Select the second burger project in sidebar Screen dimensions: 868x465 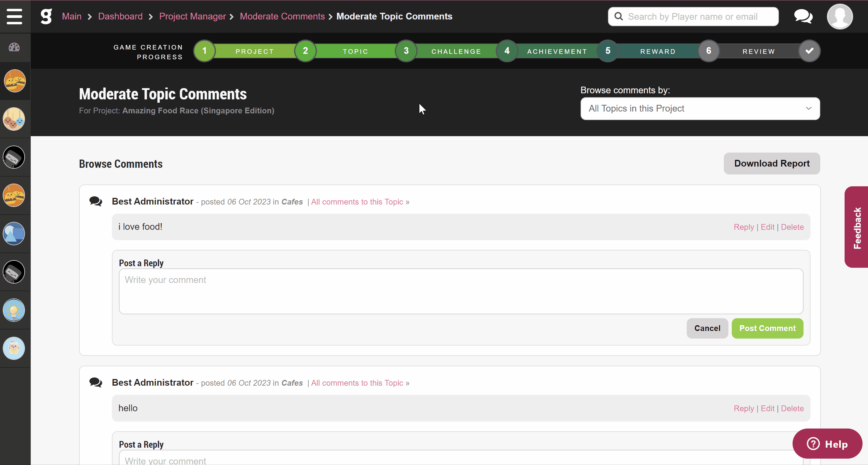pos(14,195)
